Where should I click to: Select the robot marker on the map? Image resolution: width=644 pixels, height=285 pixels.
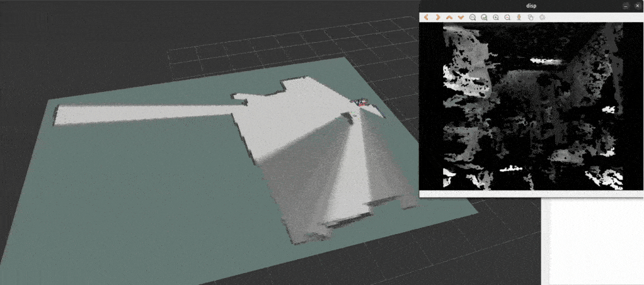point(362,103)
